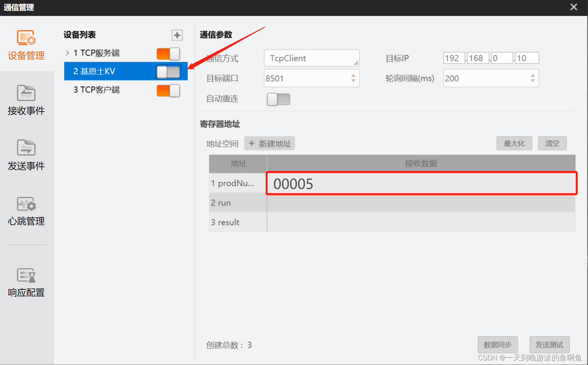
Task: Add a new device with the plus icon
Action: pos(177,35)
